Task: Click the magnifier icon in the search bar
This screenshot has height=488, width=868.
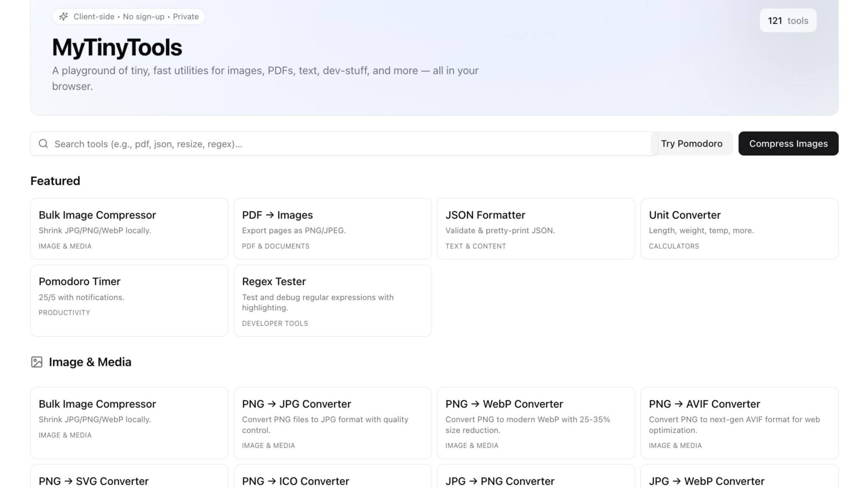Action: click(43, 144)
